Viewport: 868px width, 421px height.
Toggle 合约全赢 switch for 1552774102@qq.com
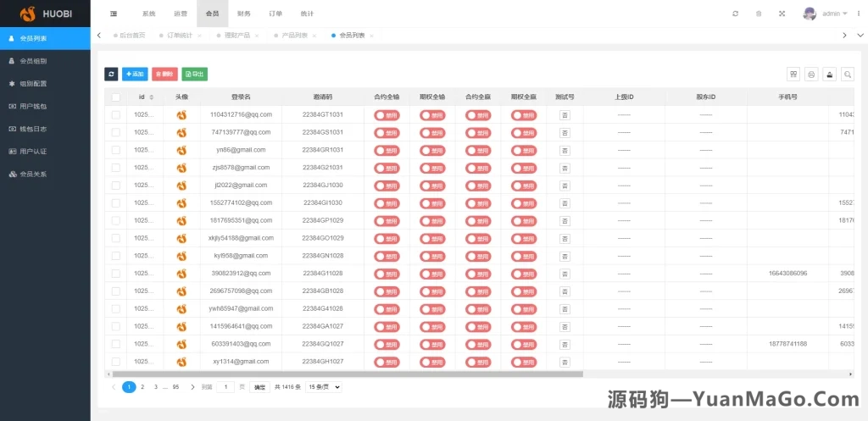478,203
